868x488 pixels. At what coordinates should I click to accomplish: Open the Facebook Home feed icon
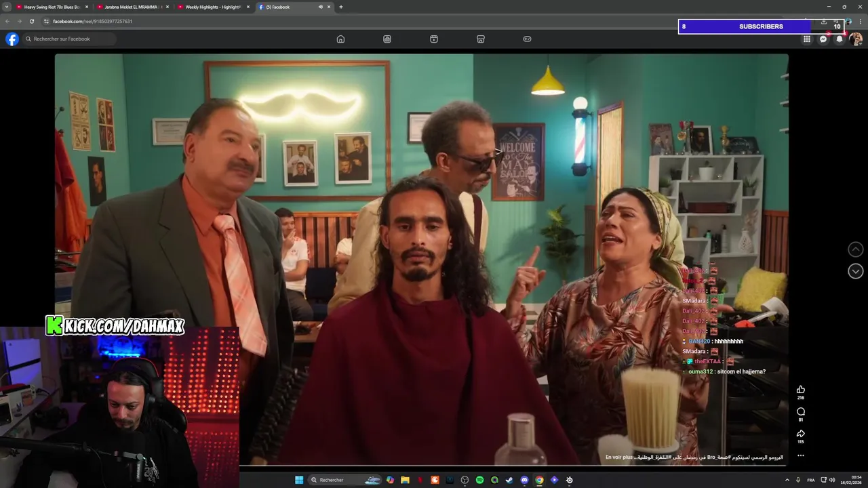[x=340, y=39]
